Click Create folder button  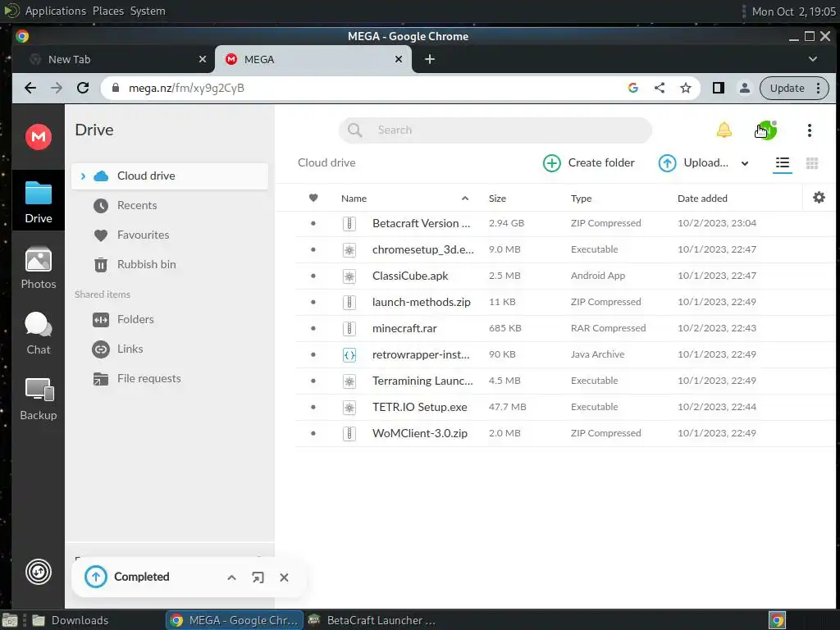589,163
